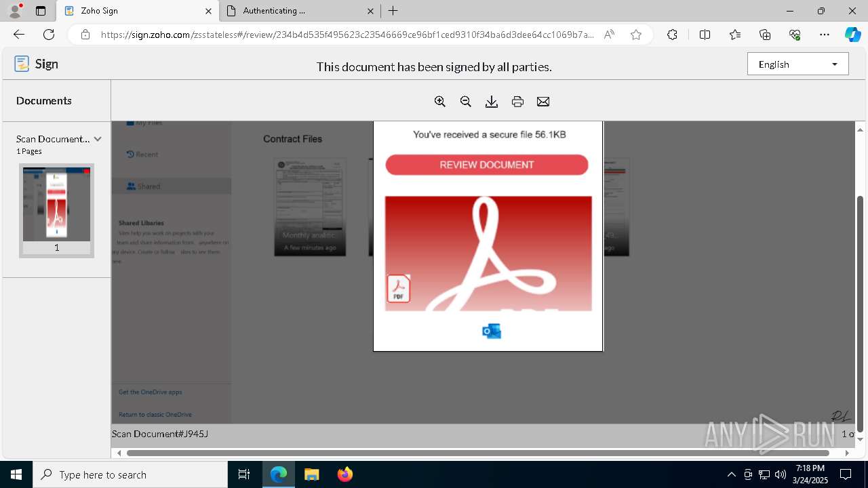Image resolution: width=868 pixels, height=488 pixels.
Task: Open Read aloud in address bar
Action: point(609,35)
